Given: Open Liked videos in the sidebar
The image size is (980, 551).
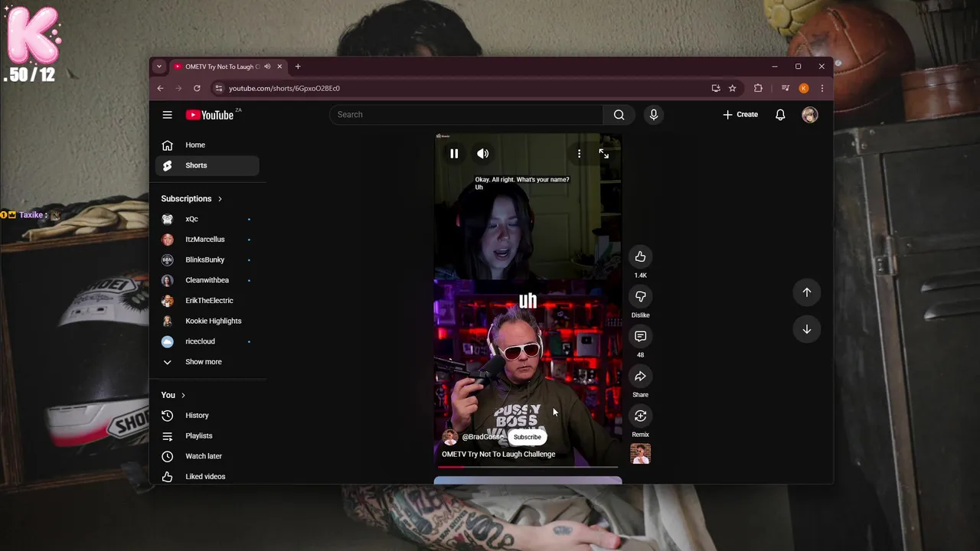Looking at the screenshot, I should 207,477.
